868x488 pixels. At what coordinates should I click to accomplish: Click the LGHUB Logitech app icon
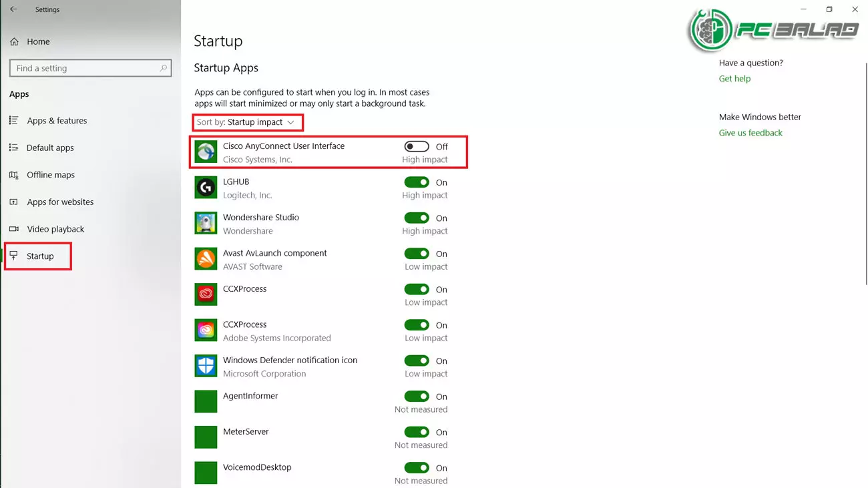click(x=206, y=188)
